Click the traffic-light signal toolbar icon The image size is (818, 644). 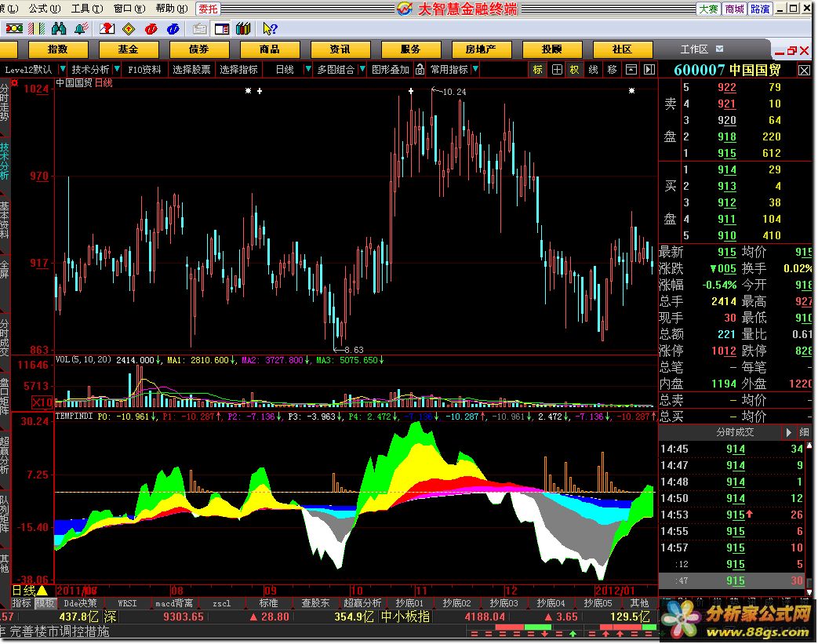14,29
